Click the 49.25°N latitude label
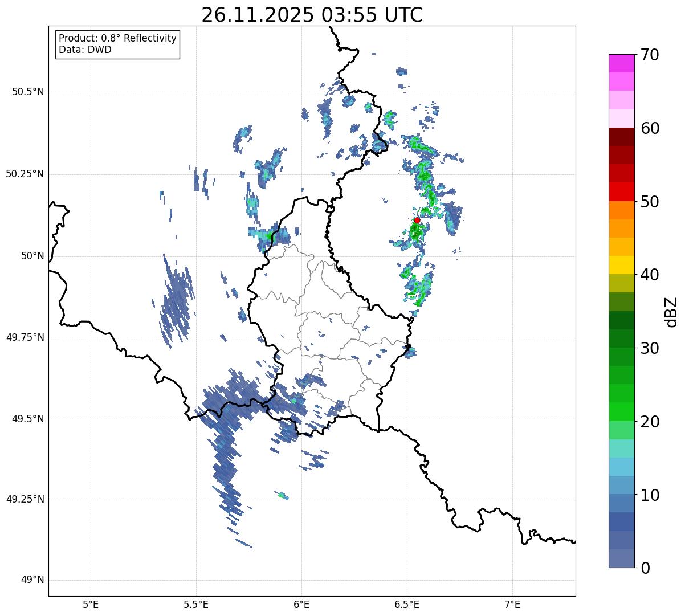Viewport: 685px width, 616px height. point(25,499)
